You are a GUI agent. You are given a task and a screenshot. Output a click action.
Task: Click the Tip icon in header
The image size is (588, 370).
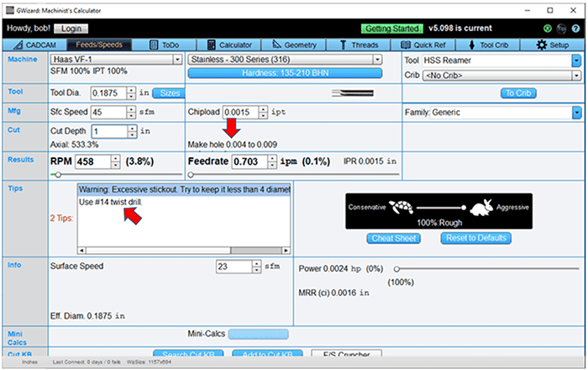[x=561, y=29]
